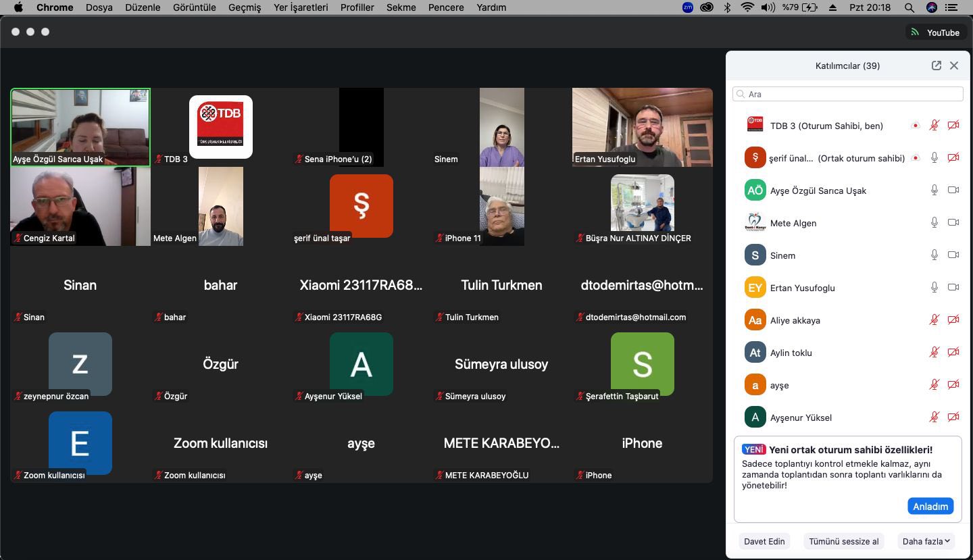
Task: Open the Görüntüle menu
Action: click(195, 7)
